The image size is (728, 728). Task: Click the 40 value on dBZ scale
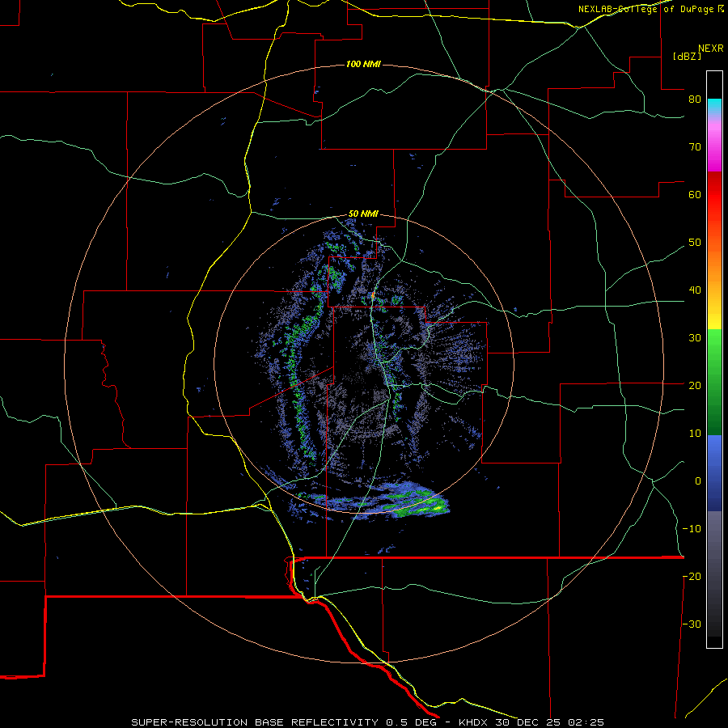pyautogui.click(x=695, y=290)
